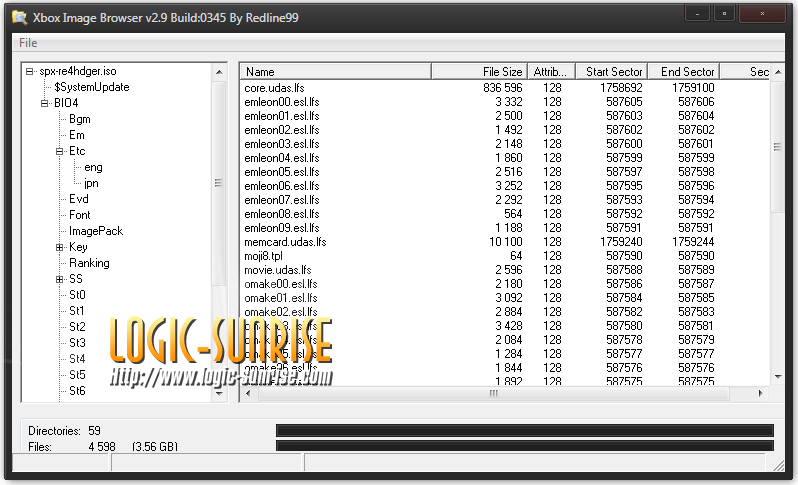This screenshot has width=798, height=485.
Task: Select the movie.udas.lfs file
Action: click(278, 270)
